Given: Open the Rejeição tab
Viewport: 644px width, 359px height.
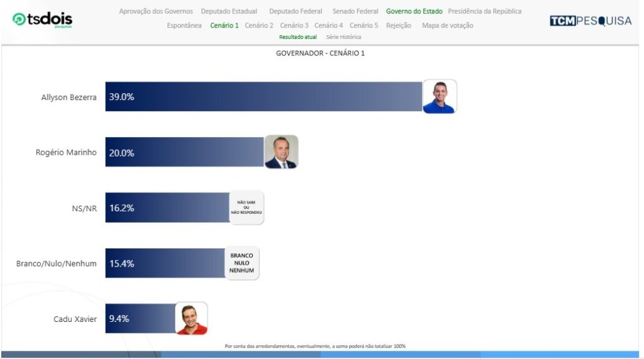Looking at the screenshot, I should [399, 25].
